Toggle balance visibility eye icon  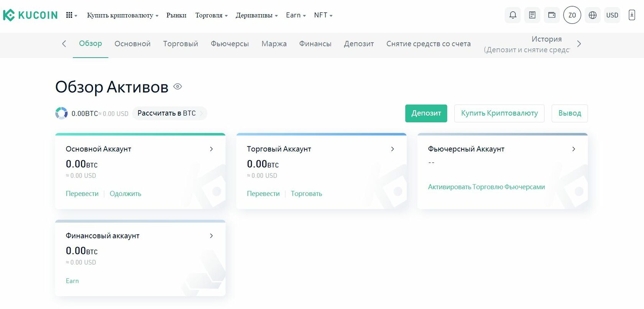177,86
